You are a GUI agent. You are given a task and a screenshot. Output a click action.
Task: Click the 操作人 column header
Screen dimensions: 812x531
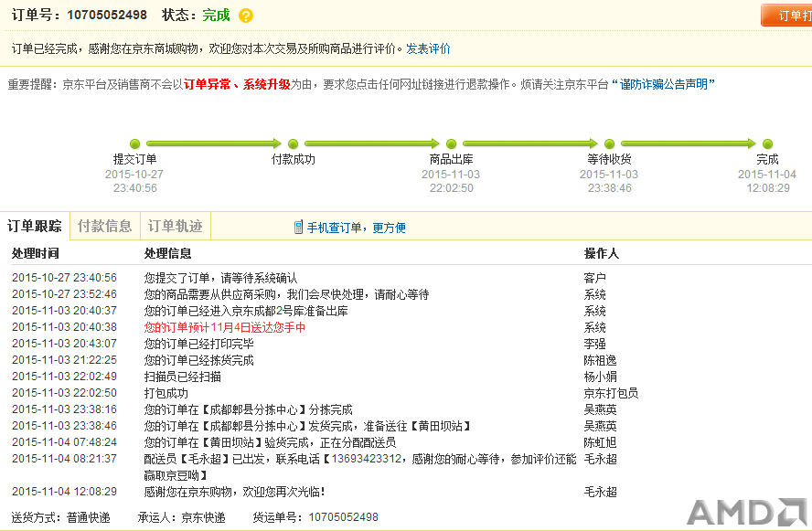click(602, 253)
